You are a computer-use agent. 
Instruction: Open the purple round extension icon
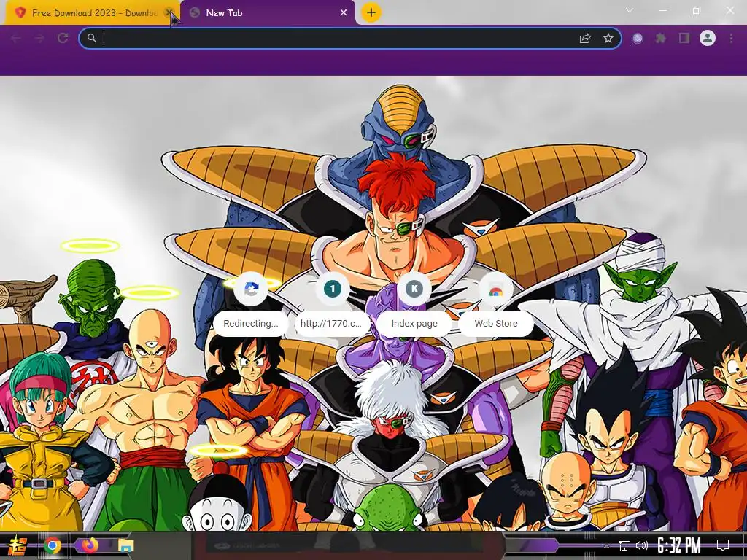pyautogui.click(x=638, y=38)
